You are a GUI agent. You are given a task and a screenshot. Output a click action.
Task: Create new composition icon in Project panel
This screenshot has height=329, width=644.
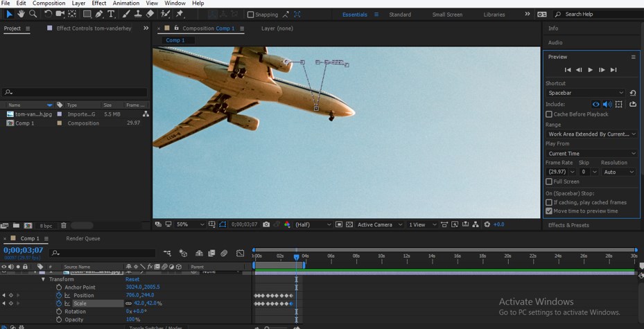click(x=28, y=226)
